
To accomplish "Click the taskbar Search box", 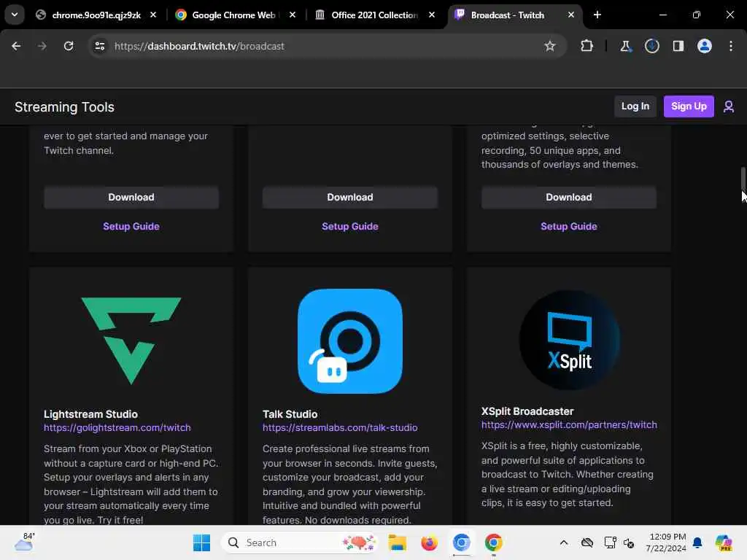I will pyautogui.click(x=299, y=542).
